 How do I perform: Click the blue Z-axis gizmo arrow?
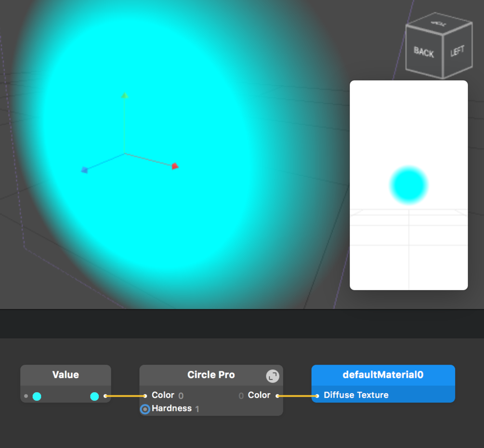coord(85,171)
